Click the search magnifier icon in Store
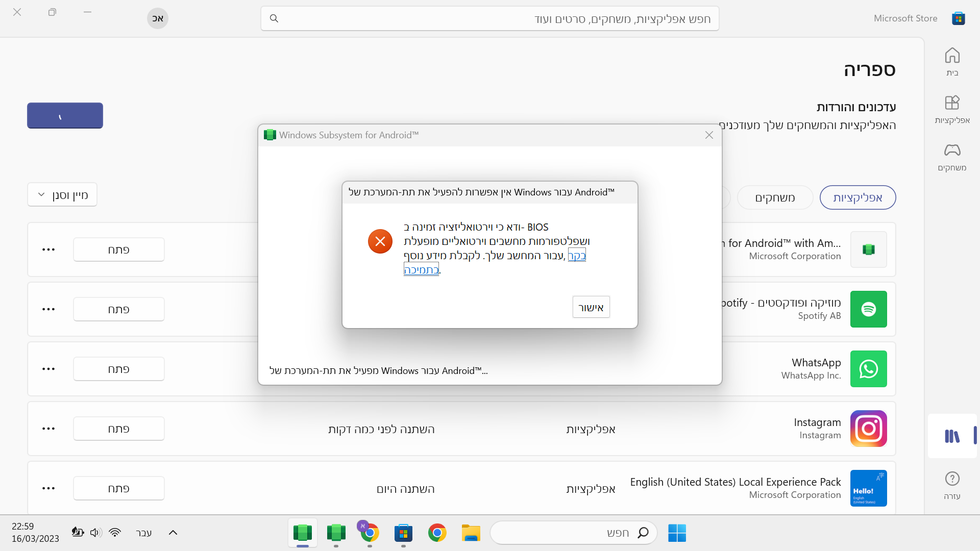Viewport: 980px width, 551px height. click(274, 18)
